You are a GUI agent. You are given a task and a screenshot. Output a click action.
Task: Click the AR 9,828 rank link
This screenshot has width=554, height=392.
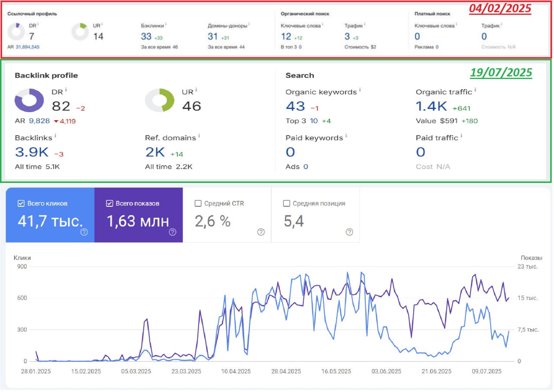(x=39, y=121)
